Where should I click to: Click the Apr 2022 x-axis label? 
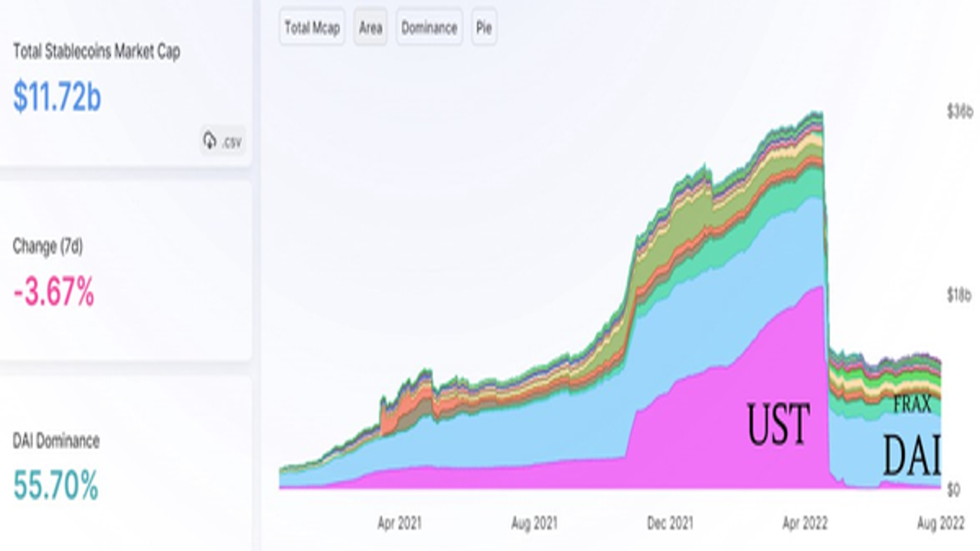[x=805, y=523]
